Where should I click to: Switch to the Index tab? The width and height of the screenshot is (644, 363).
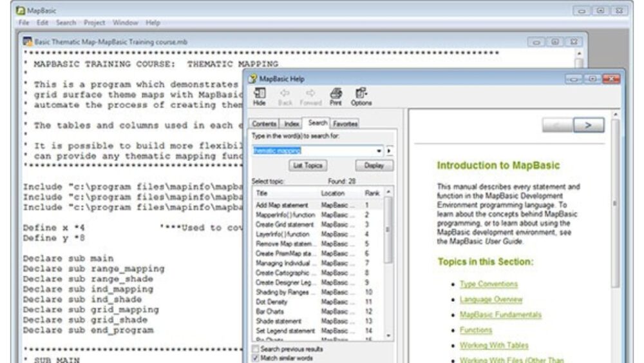pos(291,124)
